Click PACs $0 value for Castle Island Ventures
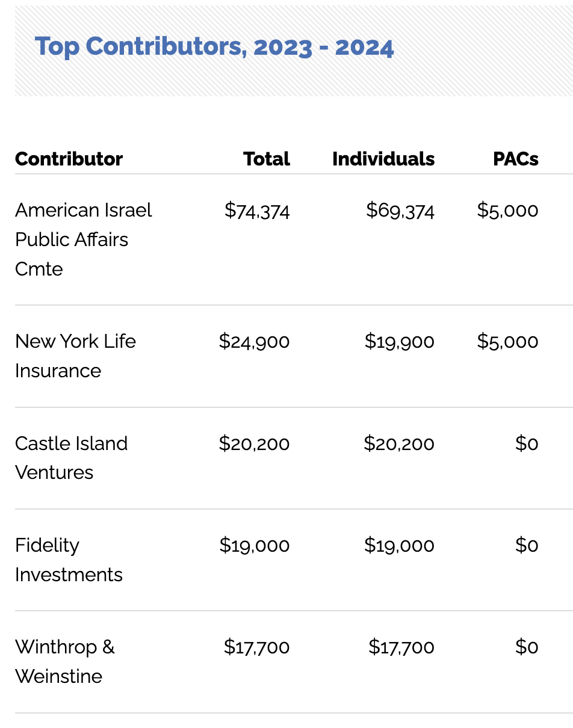The height and width of the screenshot is (728, 573). (x=527, y=443)
